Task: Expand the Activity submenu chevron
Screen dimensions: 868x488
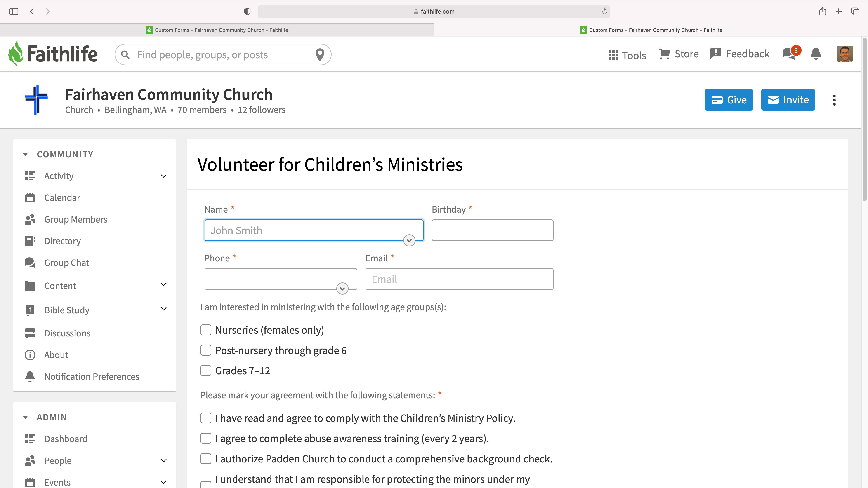Action: [x=164, y=176]
